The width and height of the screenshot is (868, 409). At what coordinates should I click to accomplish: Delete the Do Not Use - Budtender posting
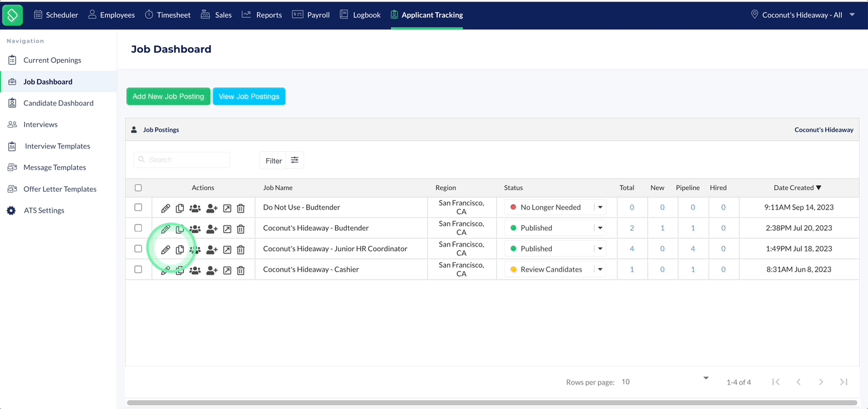click(241, 208)
